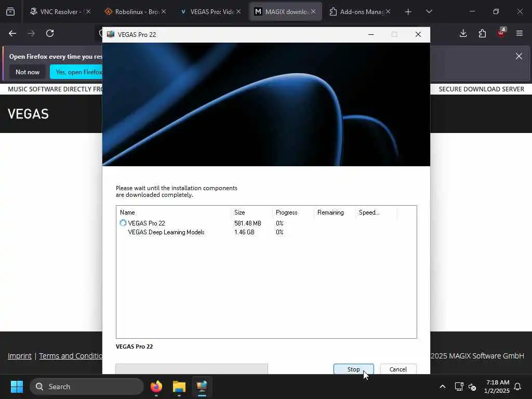The height and width of the screenshot is (399, 532).
Task: Close the VEGAS Pro 22 installer window
Action: (418, 34)
